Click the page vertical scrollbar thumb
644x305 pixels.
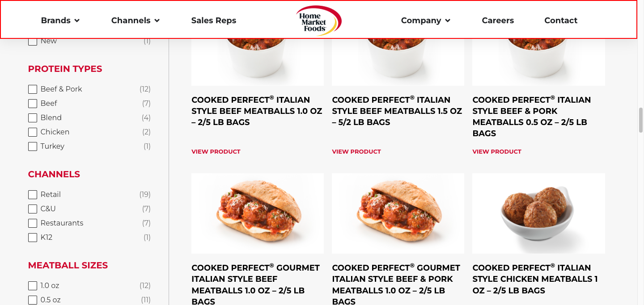click(x=640, y=120)
